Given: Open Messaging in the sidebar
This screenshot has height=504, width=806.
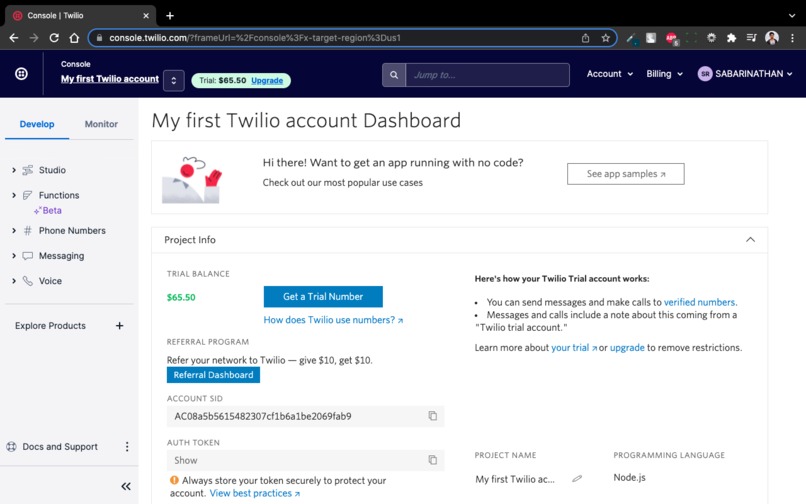Looking at the screenshot, I should [x=62, y=256].
